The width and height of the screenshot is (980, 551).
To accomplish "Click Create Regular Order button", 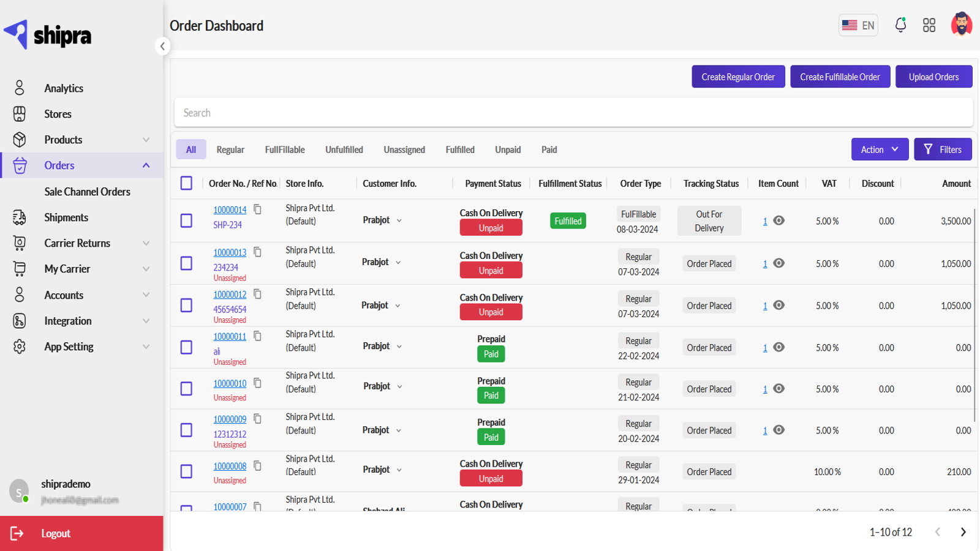I will 738,77.
